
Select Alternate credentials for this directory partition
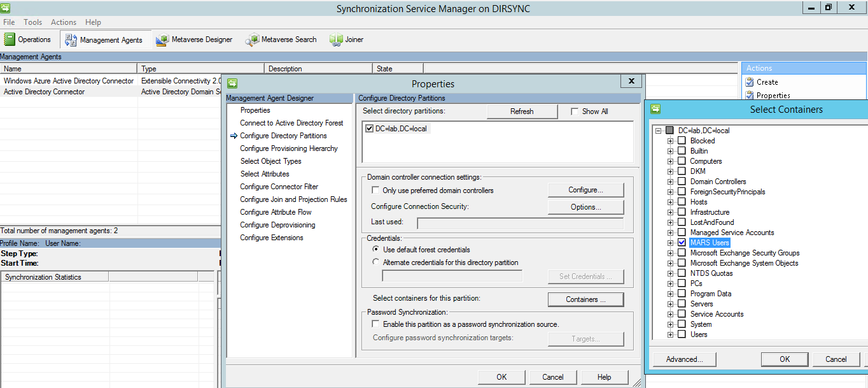click(376, 262)
